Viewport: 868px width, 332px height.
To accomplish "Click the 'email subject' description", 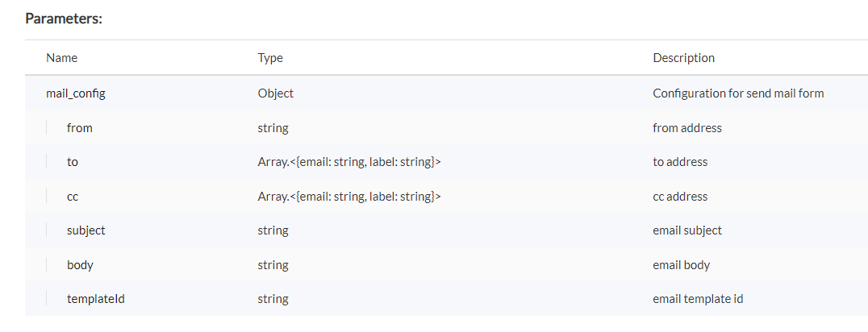I will 687,230.
